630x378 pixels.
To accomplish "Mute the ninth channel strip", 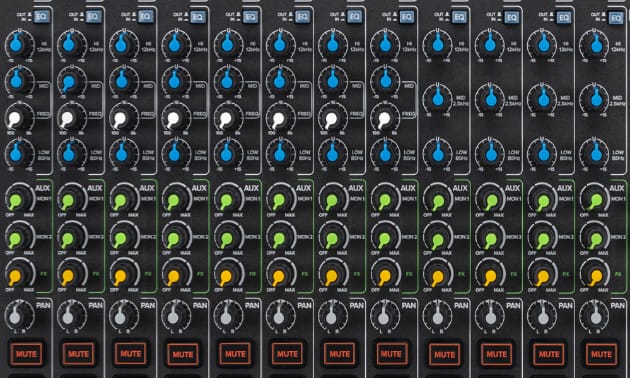I will tap(444, 354).
